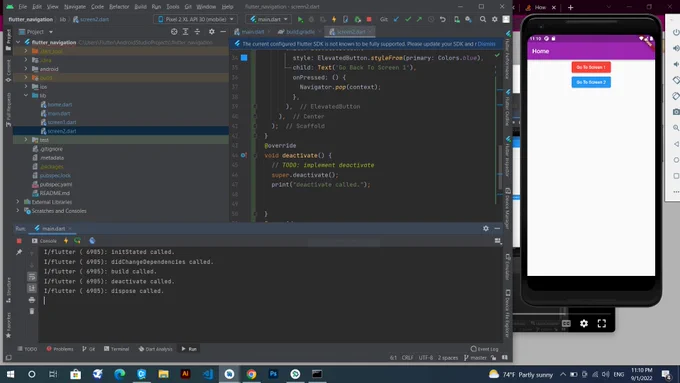Click the Git update project arrow icon

pyautogui.click(x=396, y=19)
